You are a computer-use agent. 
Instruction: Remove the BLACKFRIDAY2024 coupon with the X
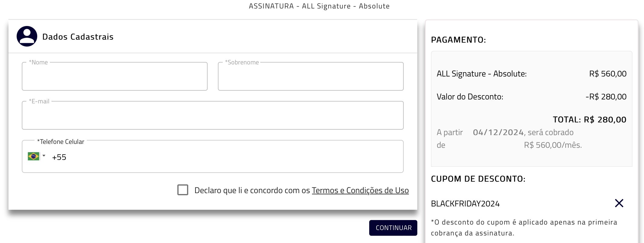619,203
